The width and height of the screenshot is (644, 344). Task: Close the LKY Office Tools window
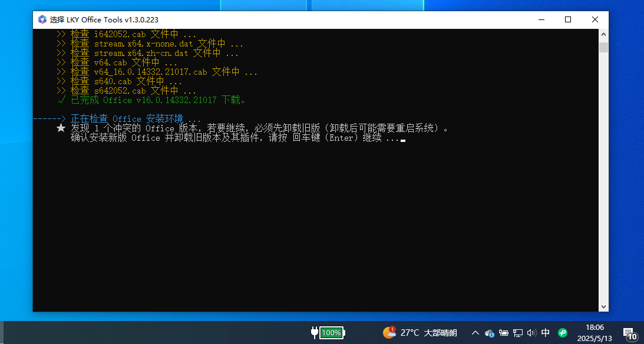point(595,19)
